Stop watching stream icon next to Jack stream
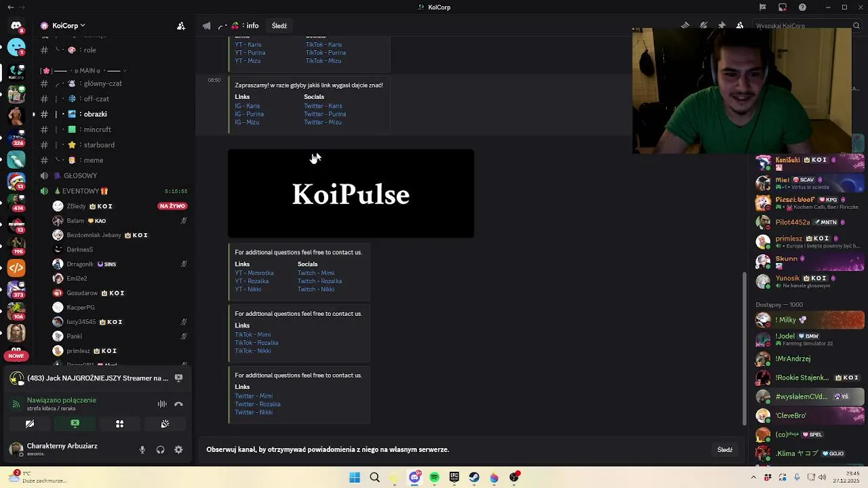Screen dimensions: 868x488 [178, 378]
